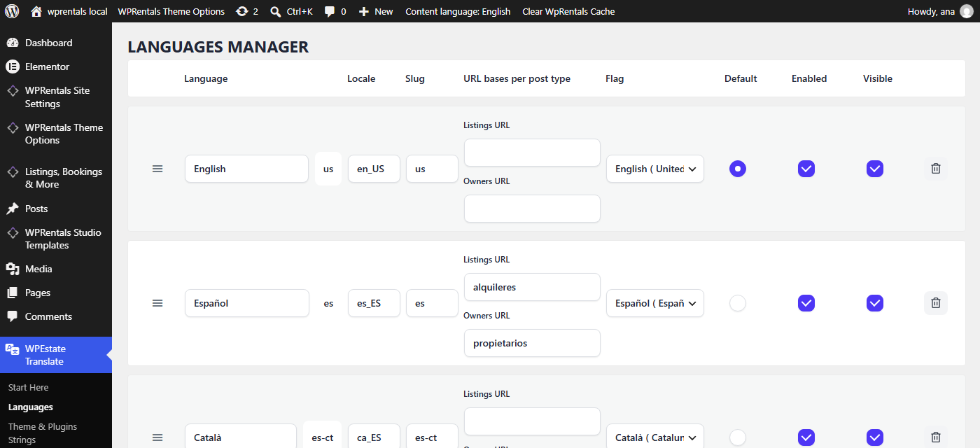Click the plus icon for New
The height and width of the screenshot is (448, 980).
[364, 11]
